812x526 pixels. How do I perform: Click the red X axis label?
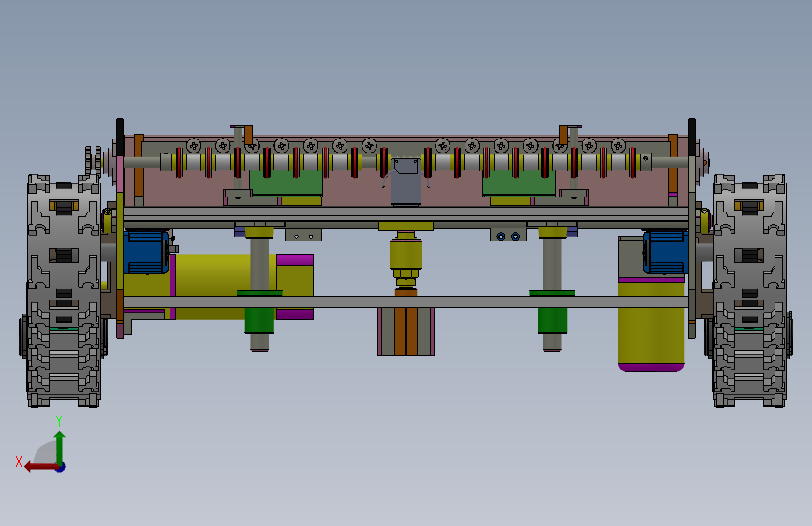19,461
